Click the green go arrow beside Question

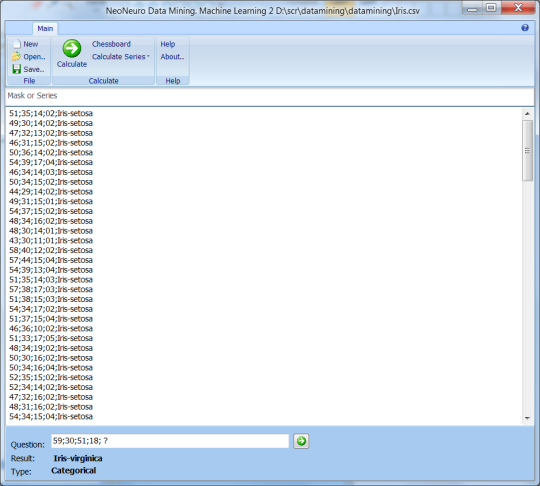click(301, 441)
